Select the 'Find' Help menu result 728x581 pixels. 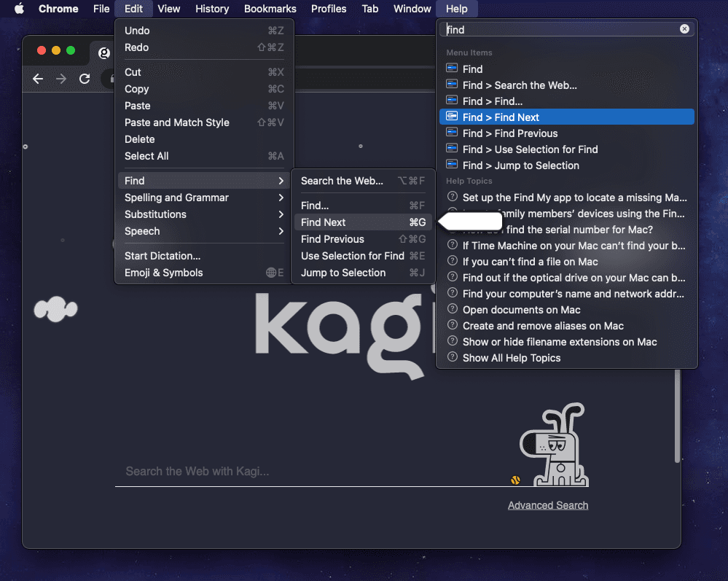click(567, 69)
